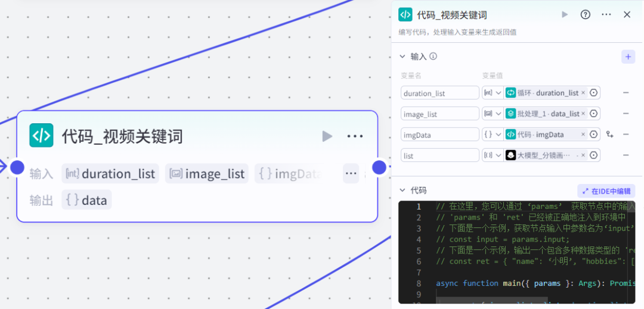Click the 代码_视频关键词 title on the canvas node
The width and height of the screenshot is (644, 309).
pyautogui.click(x=122, y=136)
